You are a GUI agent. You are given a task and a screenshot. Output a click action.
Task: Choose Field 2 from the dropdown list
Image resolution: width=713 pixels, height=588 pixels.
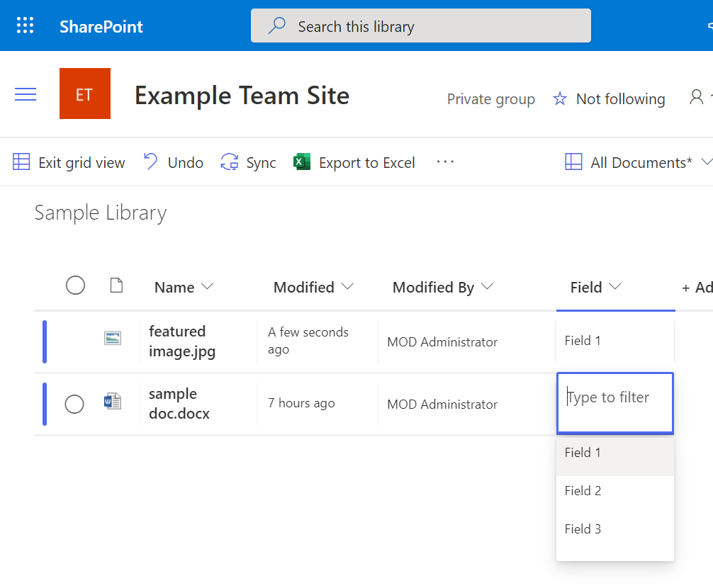[x=614, y=491]
